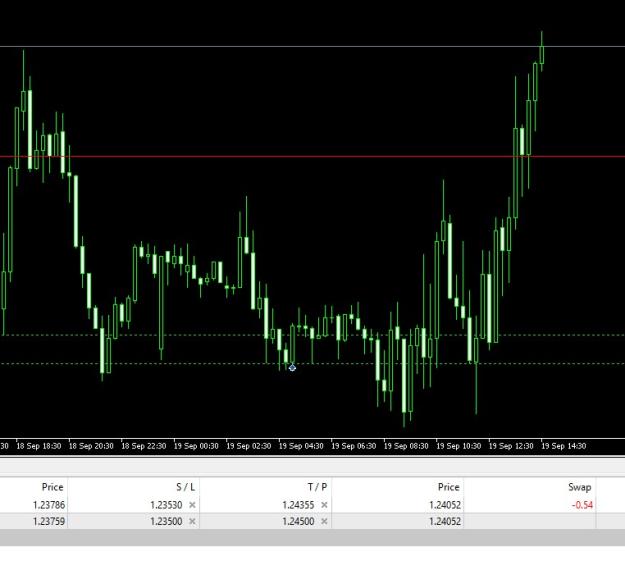Clear the 1.23530 stop loss with its X
Image resolution: width=625 pixels, height=561 pixels.
point(192,505)
